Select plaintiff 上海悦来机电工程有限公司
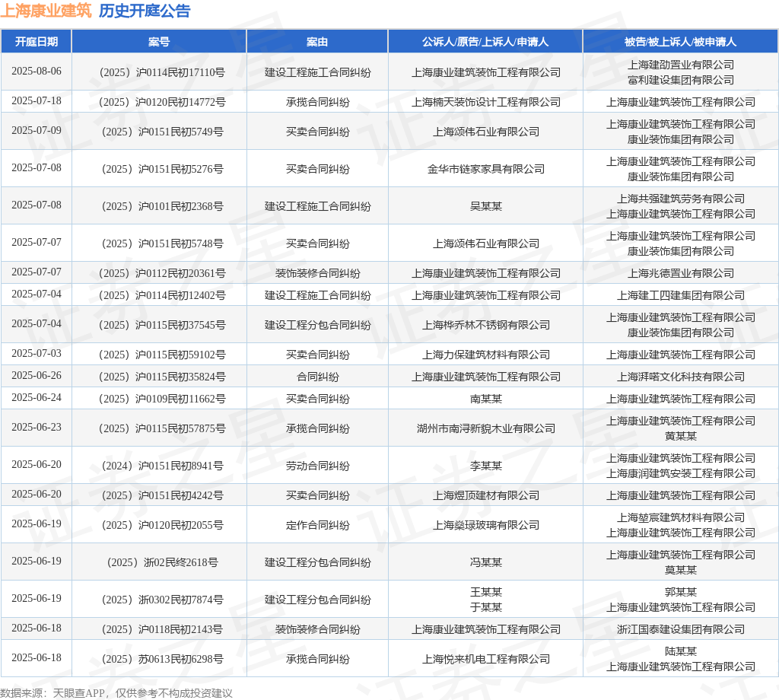Viewport: 779px width, 700px height. click(486, 659)
